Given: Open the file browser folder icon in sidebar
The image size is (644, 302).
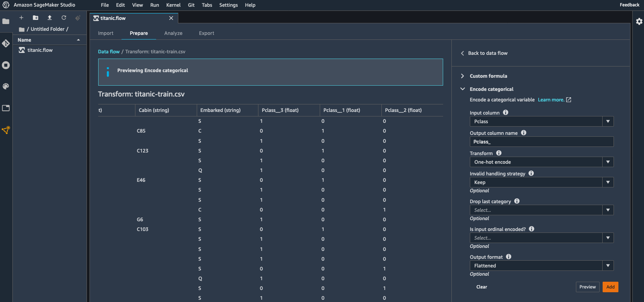Looking at the screenshot, I should (x=6, y=21).
